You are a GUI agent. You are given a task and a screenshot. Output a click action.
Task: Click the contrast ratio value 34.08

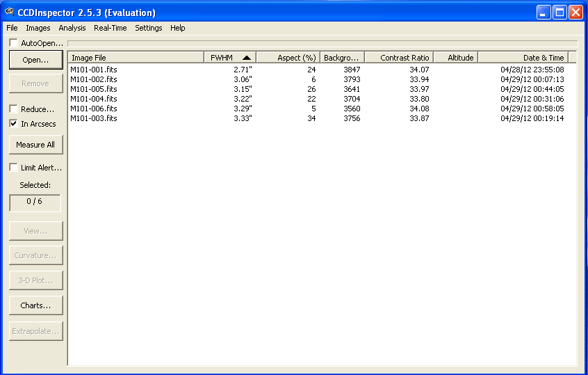419,109
